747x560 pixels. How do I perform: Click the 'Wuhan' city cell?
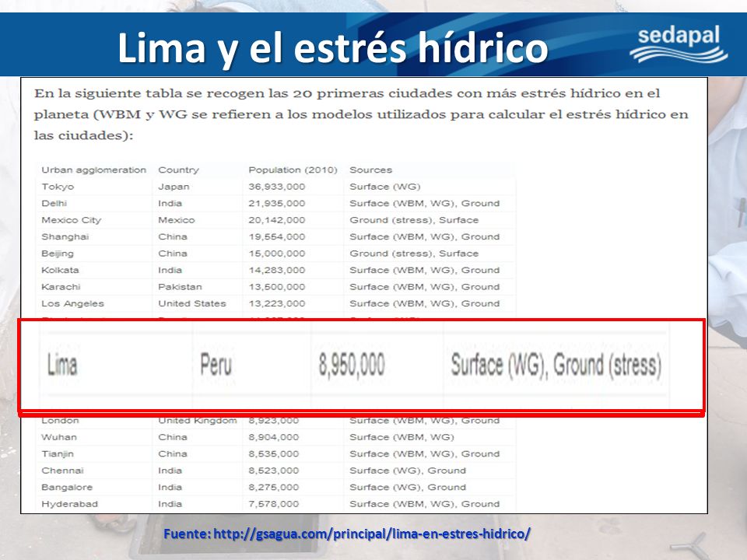pyautogui.click(x=59, y=437)
